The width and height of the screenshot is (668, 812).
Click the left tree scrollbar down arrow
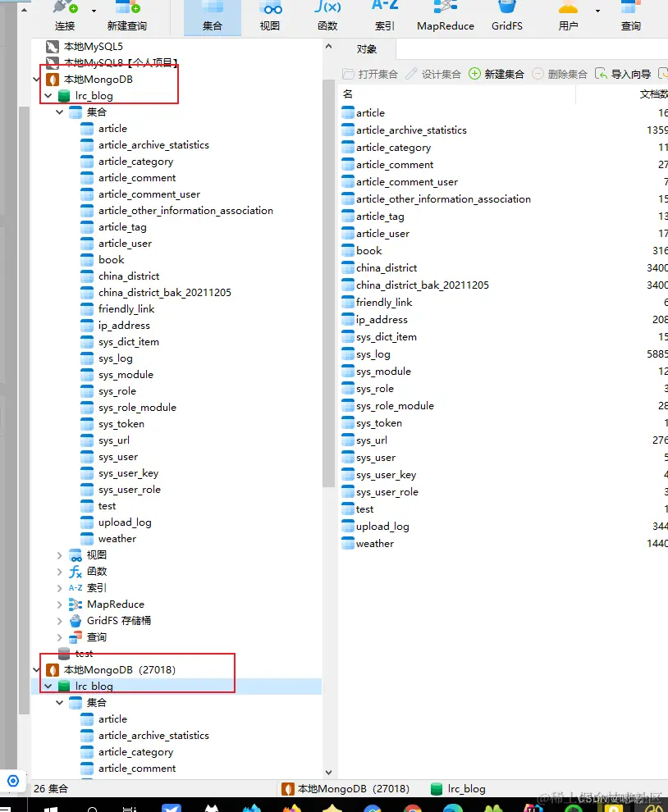tap(328, 773)
